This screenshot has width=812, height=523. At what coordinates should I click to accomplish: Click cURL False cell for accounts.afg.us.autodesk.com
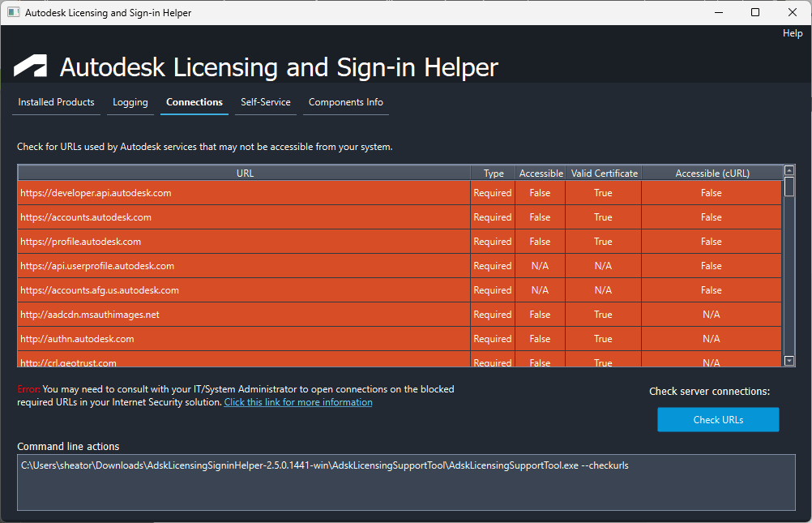[712, 290]
